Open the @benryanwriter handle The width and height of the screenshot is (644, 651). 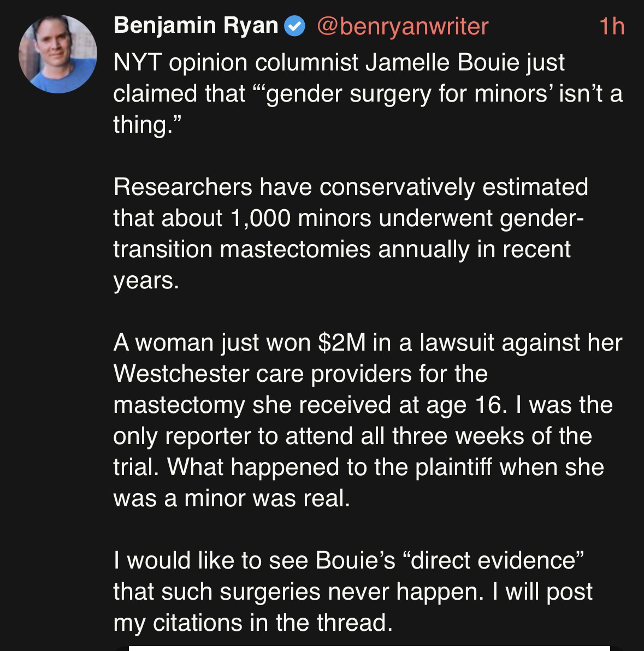coord(402,26)
